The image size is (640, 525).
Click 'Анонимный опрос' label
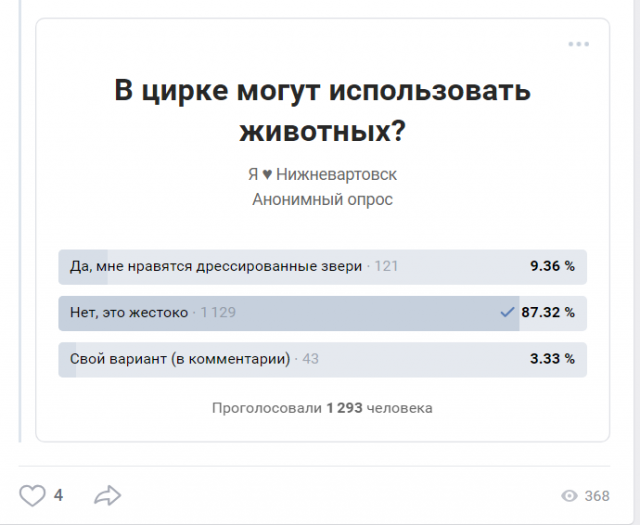tap(322, 200)
